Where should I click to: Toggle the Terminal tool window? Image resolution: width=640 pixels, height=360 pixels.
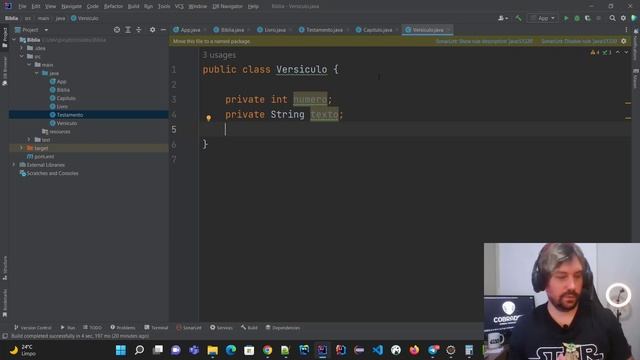(156, 328)
